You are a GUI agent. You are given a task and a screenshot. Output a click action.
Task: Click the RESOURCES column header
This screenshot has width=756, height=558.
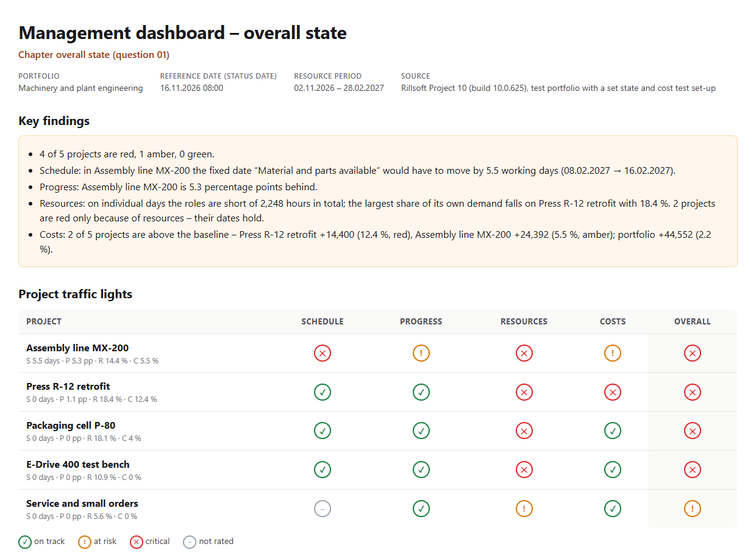click(x=524, y=321)
